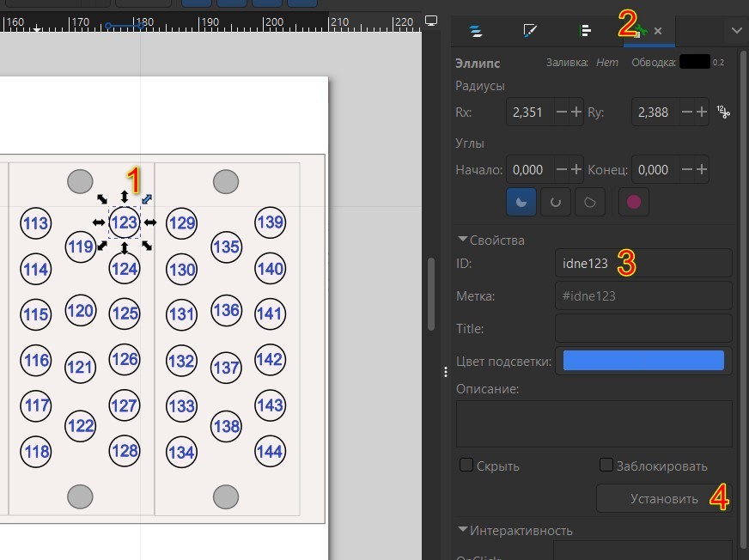
Task: Increase the Ry radius value
Action: tap(701, 113)
